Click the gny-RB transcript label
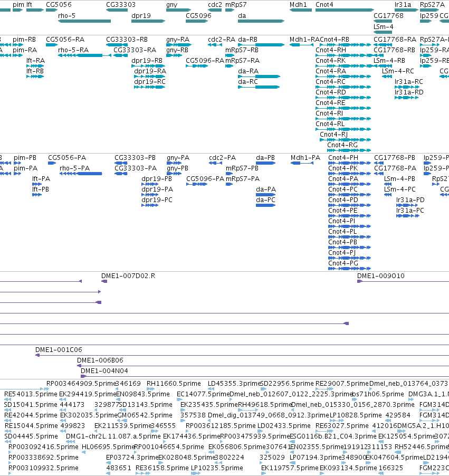The height and width of the screenshot is (476, 449). [177, 50]
